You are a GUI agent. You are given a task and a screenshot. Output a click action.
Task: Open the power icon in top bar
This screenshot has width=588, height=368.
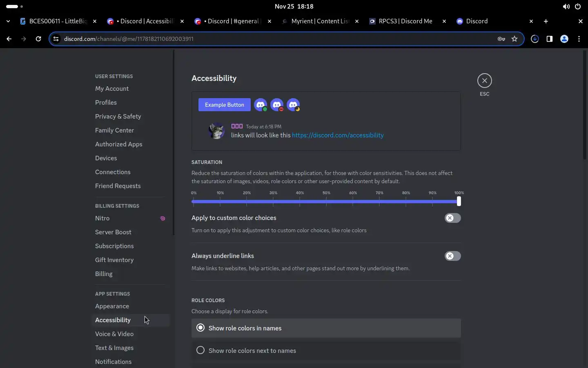(x=578, y=7)
